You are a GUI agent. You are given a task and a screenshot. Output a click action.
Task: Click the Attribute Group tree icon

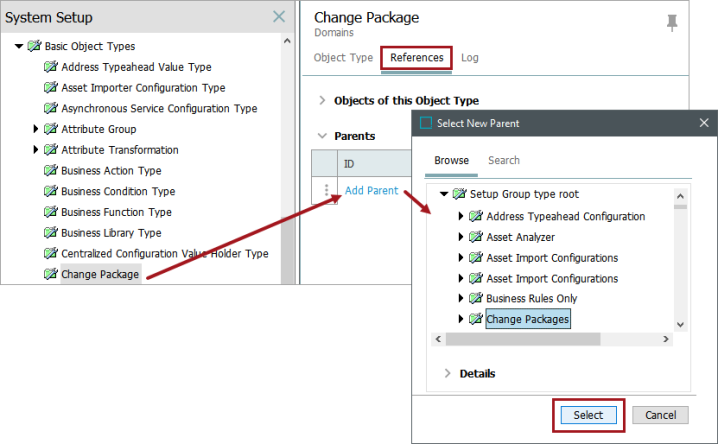50,129
